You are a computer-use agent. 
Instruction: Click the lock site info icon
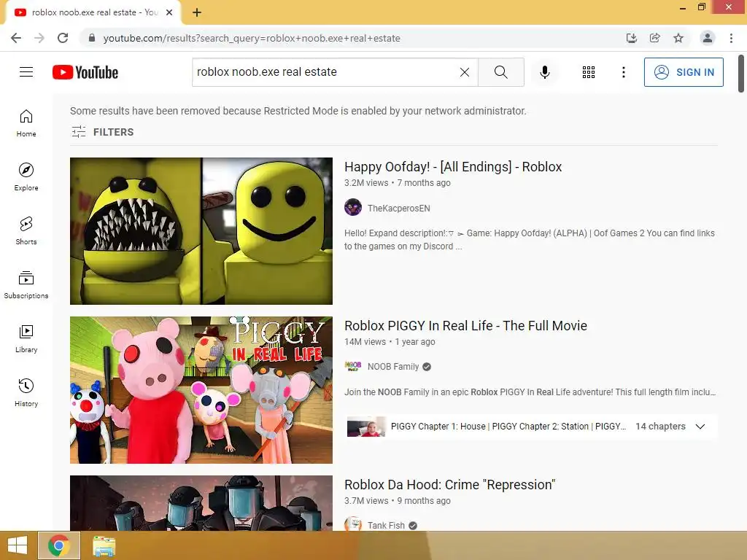coord(92,38)
